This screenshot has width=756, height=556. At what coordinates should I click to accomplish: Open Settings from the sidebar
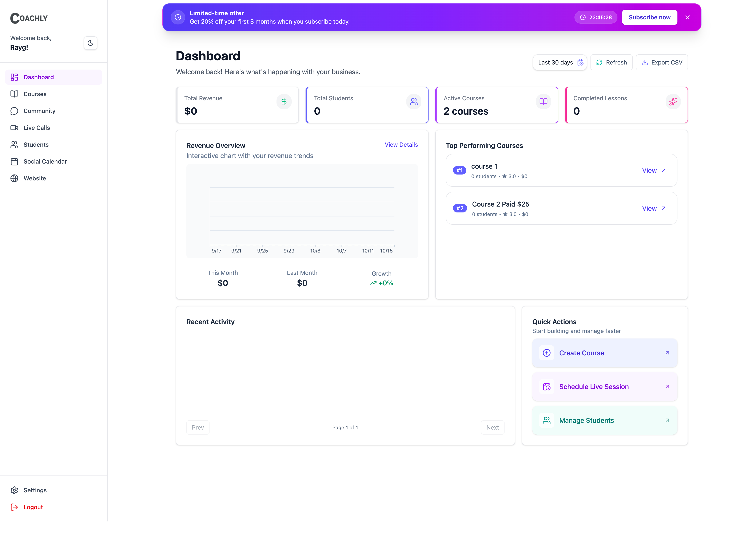[x=35, y=490]
